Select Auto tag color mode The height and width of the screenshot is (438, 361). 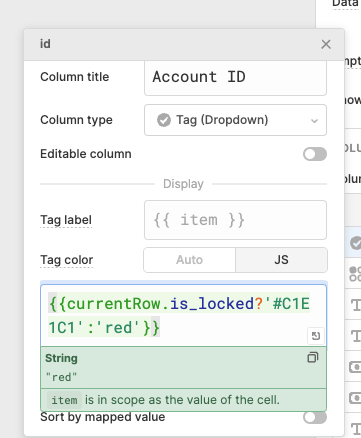189,260
